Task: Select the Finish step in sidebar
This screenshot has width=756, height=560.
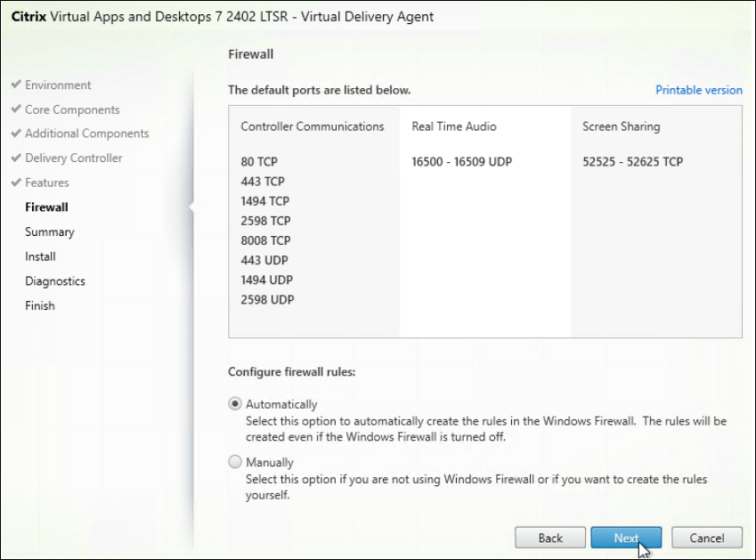Action: pyautogui.click(x=40, y=305)
